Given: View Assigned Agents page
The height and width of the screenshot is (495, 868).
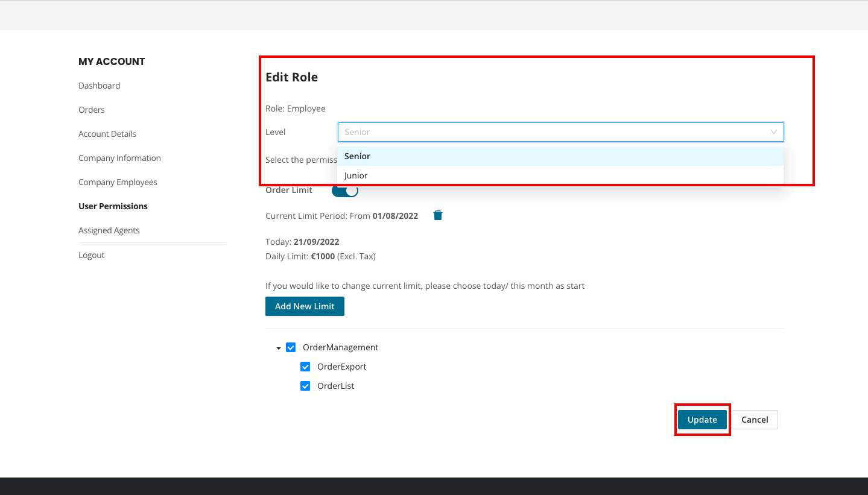Looking at the screenshot, I should point(109,230).
